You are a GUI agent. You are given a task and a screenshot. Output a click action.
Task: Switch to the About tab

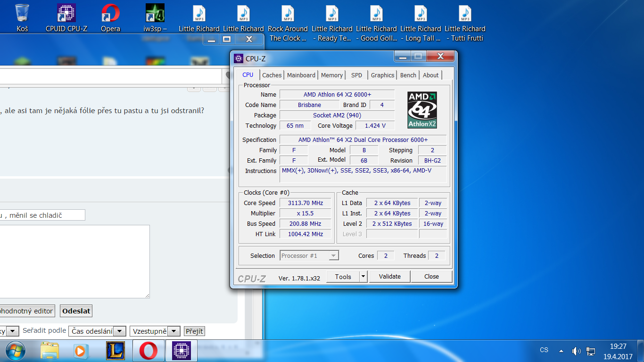(x=430, y=75)
